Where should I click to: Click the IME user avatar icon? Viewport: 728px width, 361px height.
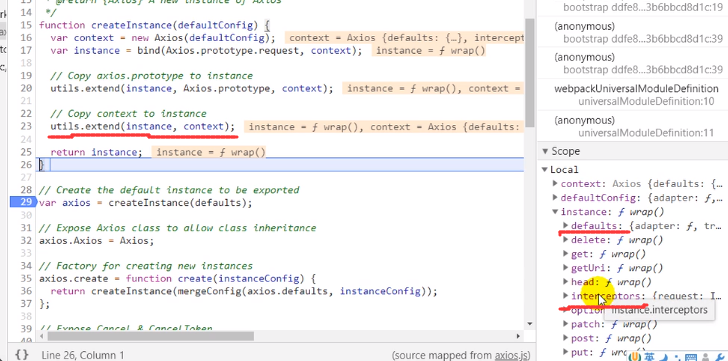pyautogui.click(x=705, y=357)
